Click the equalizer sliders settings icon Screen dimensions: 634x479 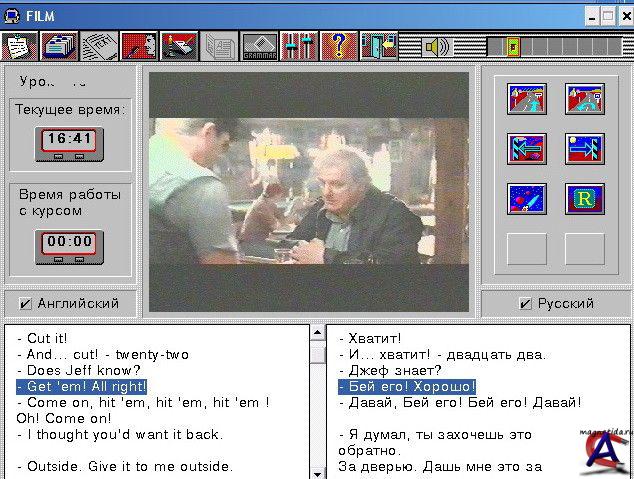pos(300,46)
